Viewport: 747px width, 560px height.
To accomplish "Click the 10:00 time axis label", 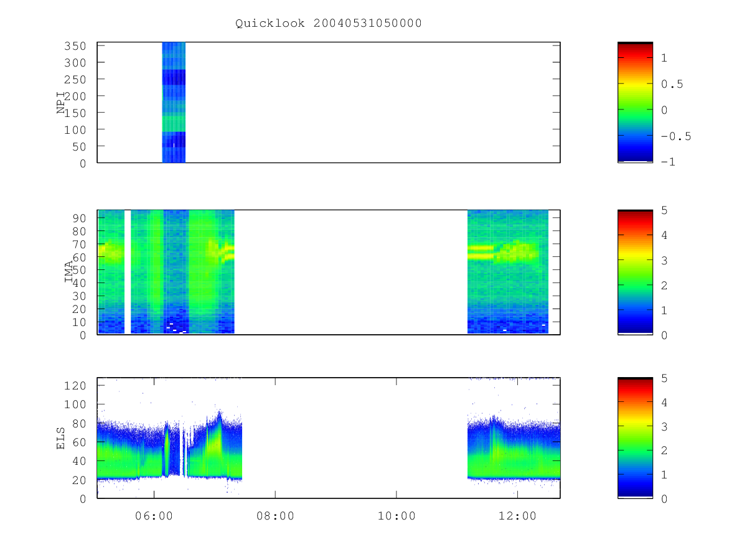I will click(397, 516).
